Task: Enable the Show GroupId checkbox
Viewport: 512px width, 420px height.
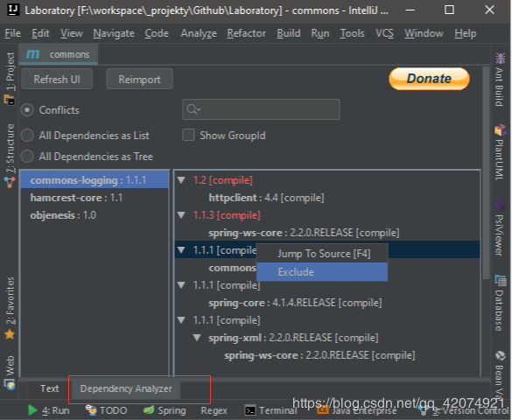Action: (188, 135)
